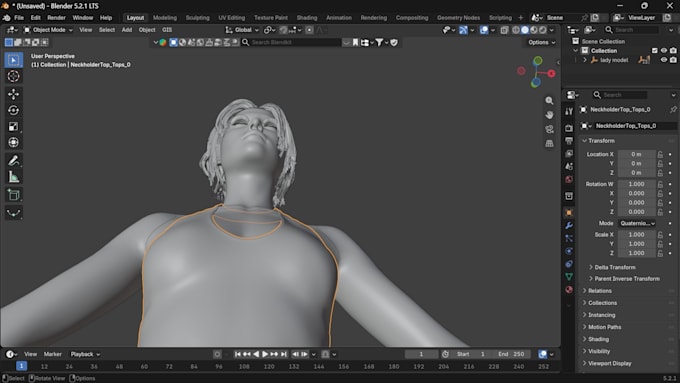
Task: Hide lady model with eye icon
Action: click(x=664, y=60)
